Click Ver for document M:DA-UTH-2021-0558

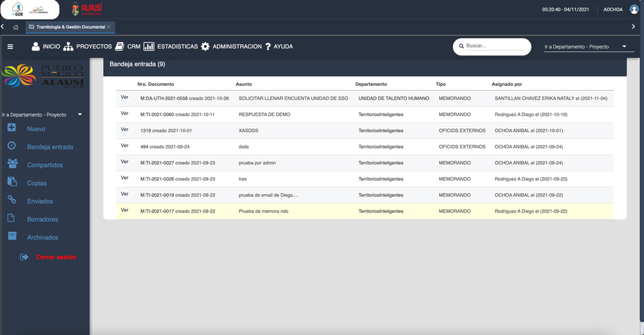[125, 97]
